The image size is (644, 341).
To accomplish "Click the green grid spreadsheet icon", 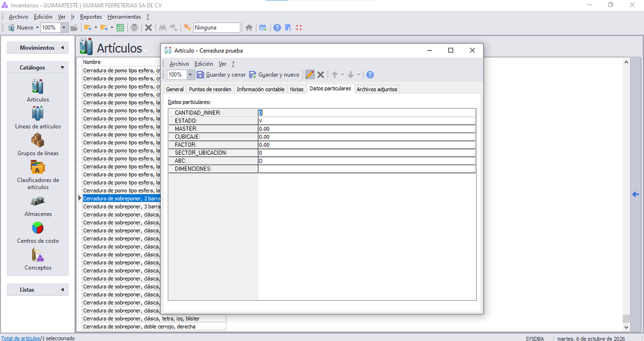I will pos(120,28).
